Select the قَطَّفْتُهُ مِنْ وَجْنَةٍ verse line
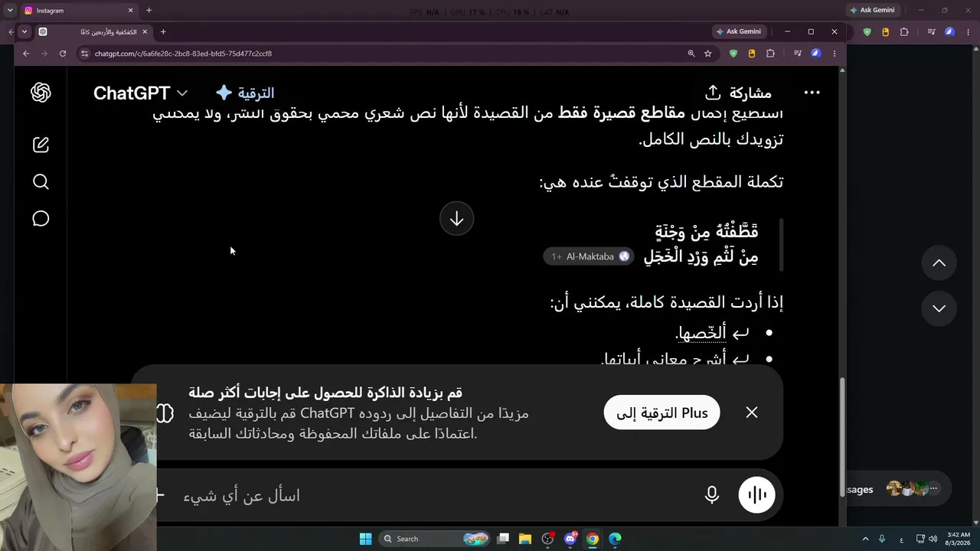The width and height of the screenshot is (980, 551). point(706,231)
